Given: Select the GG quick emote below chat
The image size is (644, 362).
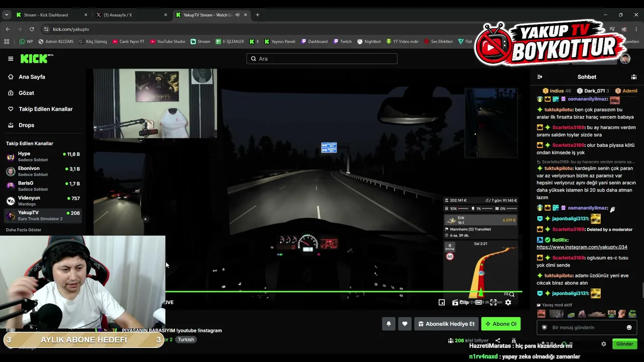Looking at the screenshot, I should pos(611,314).
